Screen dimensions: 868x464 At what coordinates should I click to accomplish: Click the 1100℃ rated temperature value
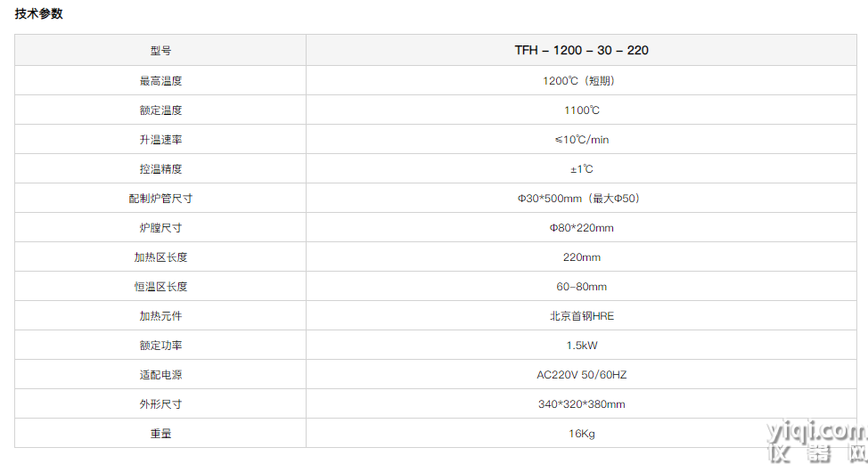[581, 110]
